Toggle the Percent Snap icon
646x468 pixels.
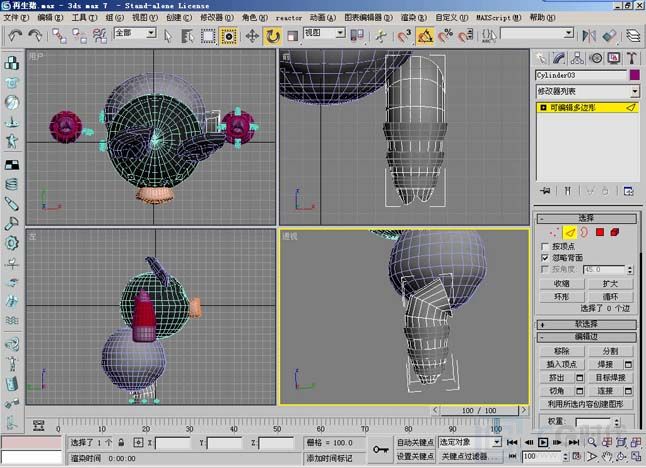click(x=445, y=36)
